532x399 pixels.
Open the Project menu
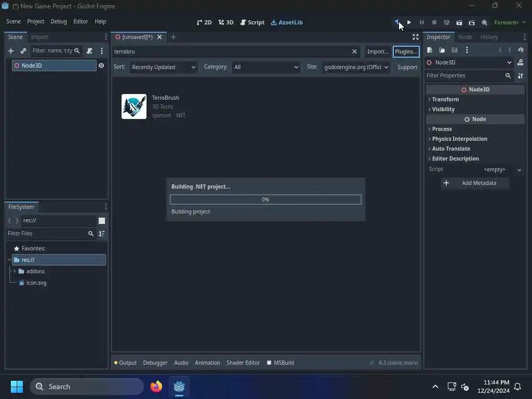(36, 21)
